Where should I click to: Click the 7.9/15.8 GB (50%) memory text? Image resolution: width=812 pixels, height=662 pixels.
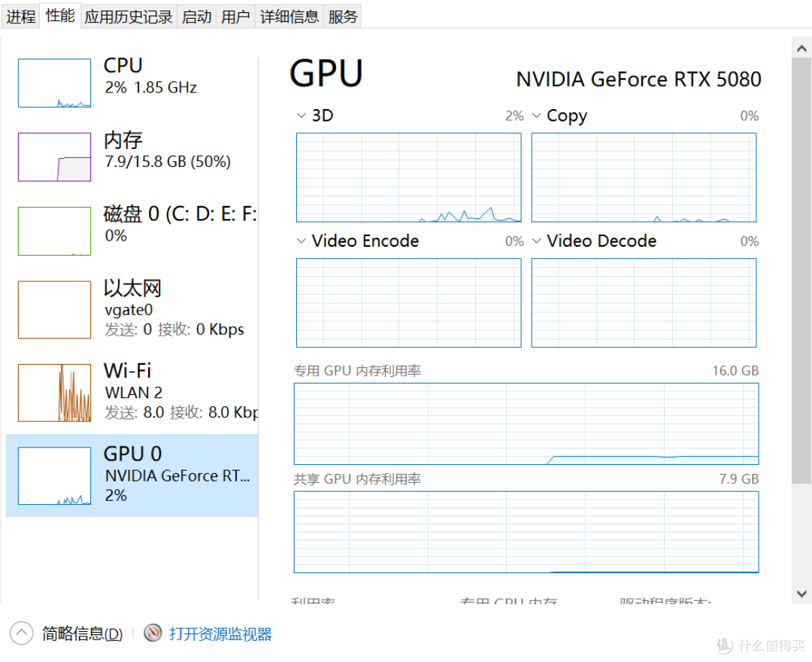tap(168, 162)
